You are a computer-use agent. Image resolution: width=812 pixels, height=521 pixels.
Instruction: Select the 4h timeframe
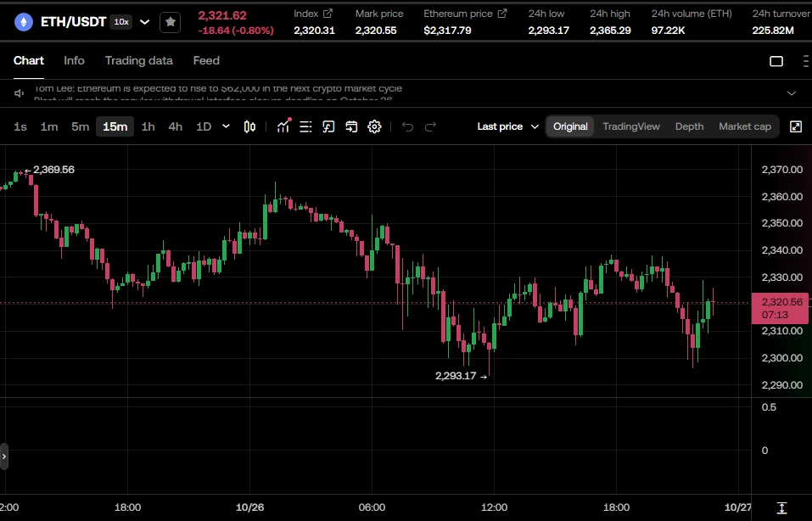(x=176, y=127)
